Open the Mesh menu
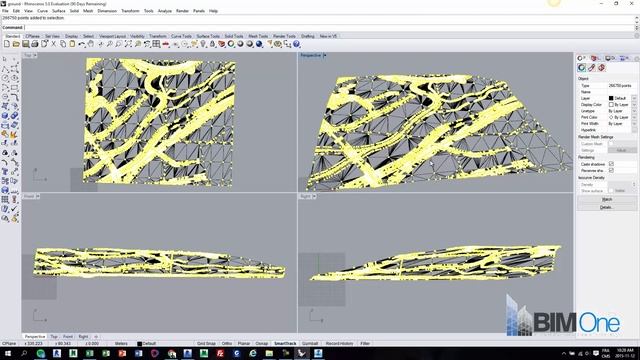Screen dimensions: 640x360 88,11
